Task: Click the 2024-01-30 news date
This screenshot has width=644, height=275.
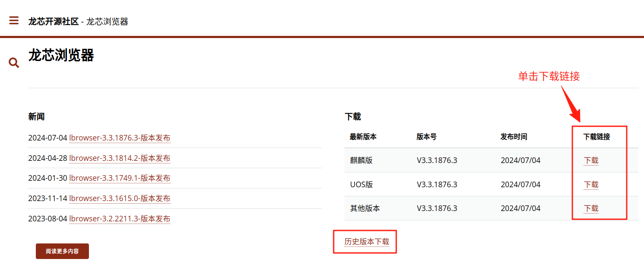Action: 47,178
